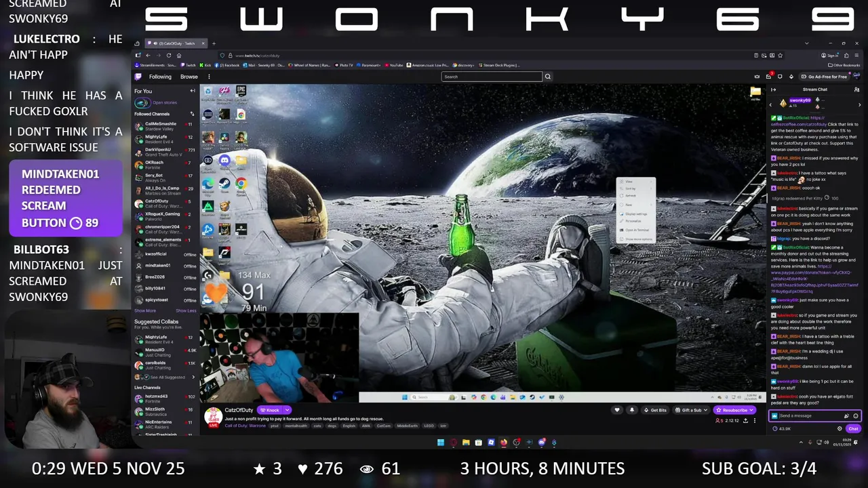Open offline channel mindtaken01
The image size is (868, 488).
[165, 266]
